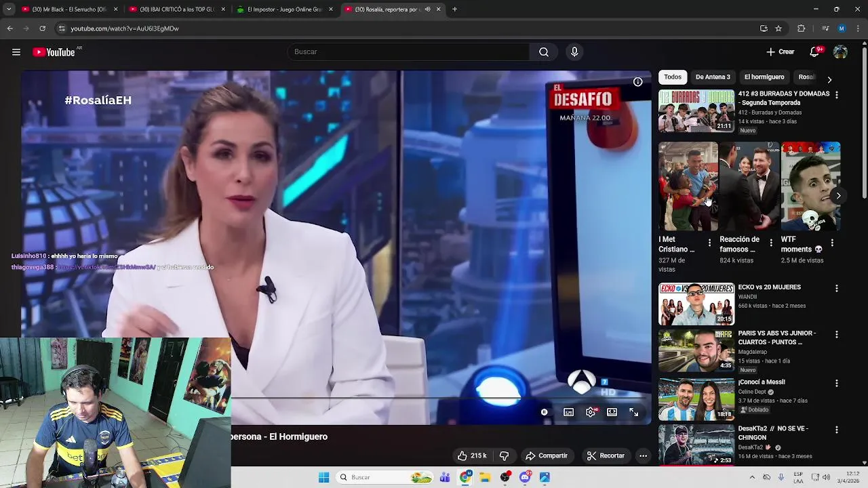Open the options menu for Reacción de famosos short

(x=771, y=243)
